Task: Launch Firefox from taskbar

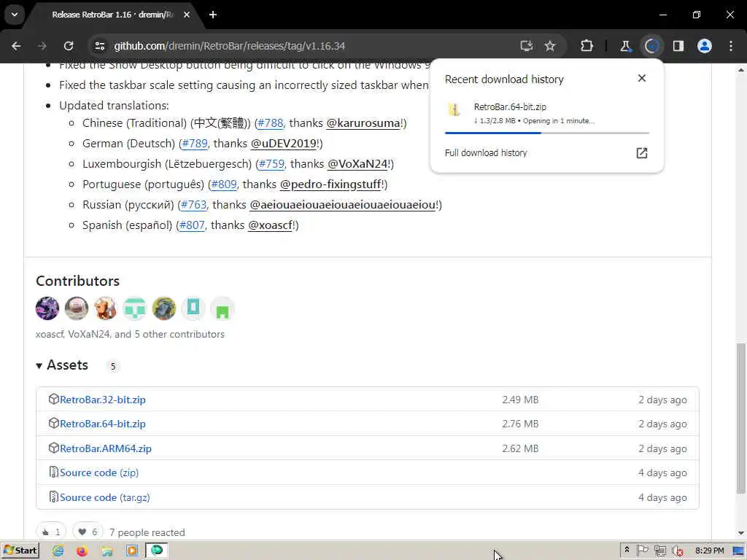Action: point(82,551)
